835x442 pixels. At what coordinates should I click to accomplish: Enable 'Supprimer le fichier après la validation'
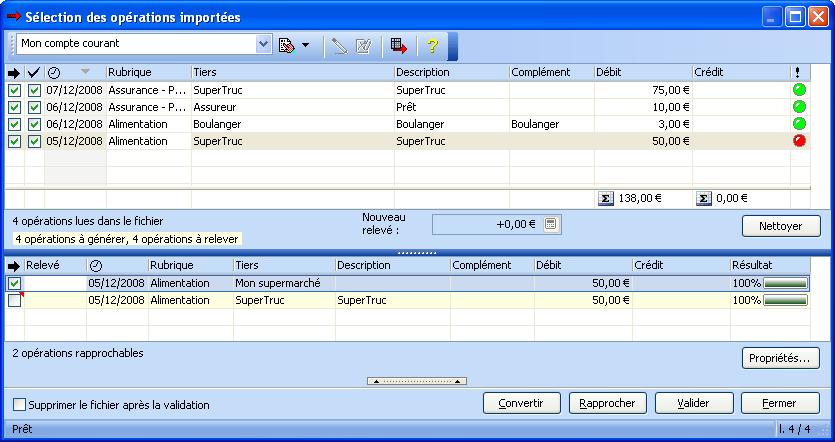(20, 405)
